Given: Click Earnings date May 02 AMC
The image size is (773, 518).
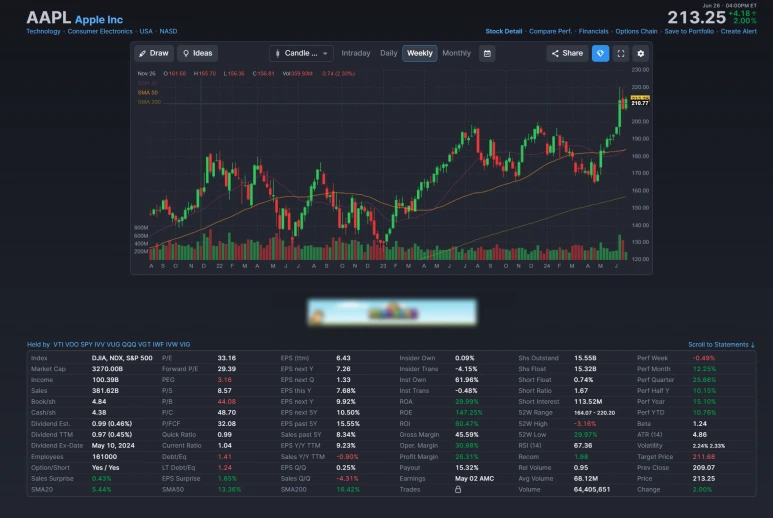Looking at the screenshot, I should point(474,479).
